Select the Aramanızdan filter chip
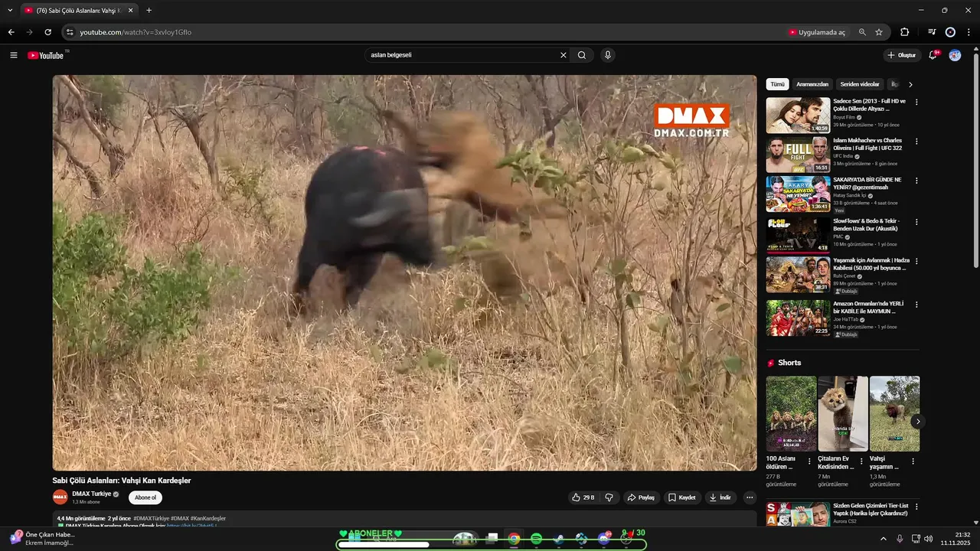Screen dimensions: 980x551 coord(812,84)
